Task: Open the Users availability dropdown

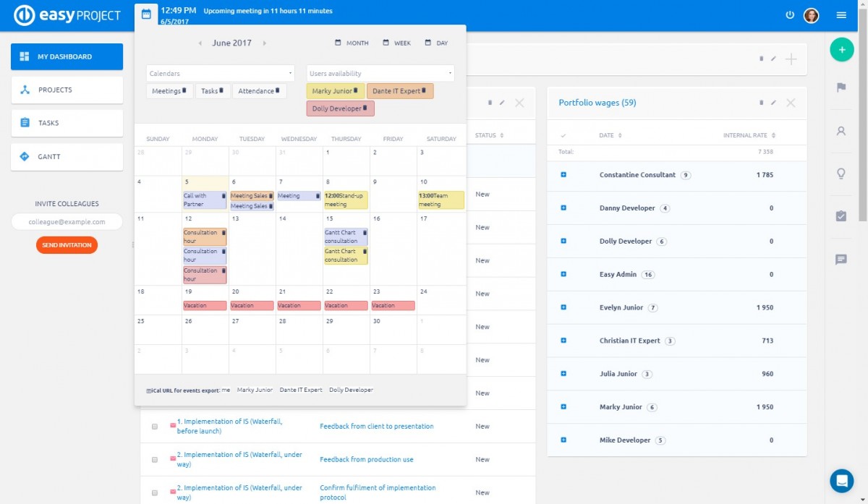Action: click(x=380, y=73)
